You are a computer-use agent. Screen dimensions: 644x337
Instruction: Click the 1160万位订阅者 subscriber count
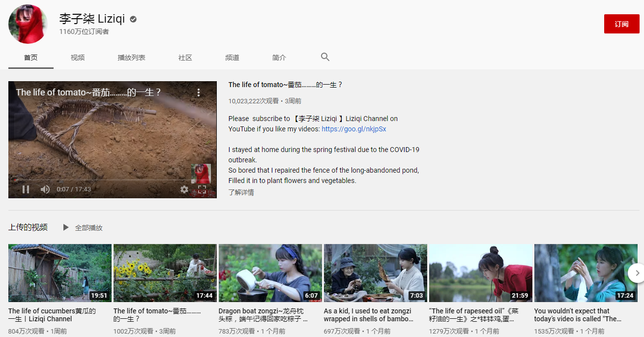pyautogui.click(x=84, y=32)
